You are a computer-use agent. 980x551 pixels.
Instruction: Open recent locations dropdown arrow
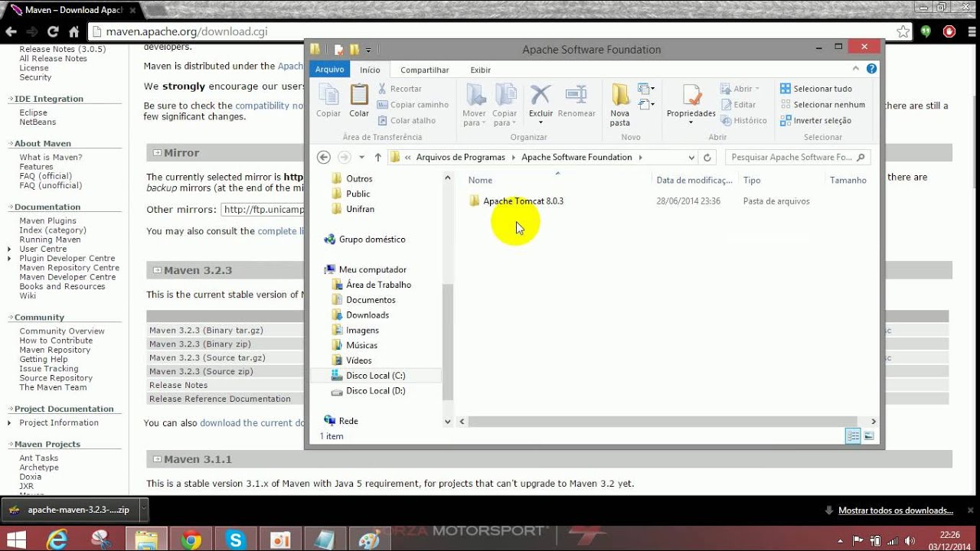tap(361, 157)
